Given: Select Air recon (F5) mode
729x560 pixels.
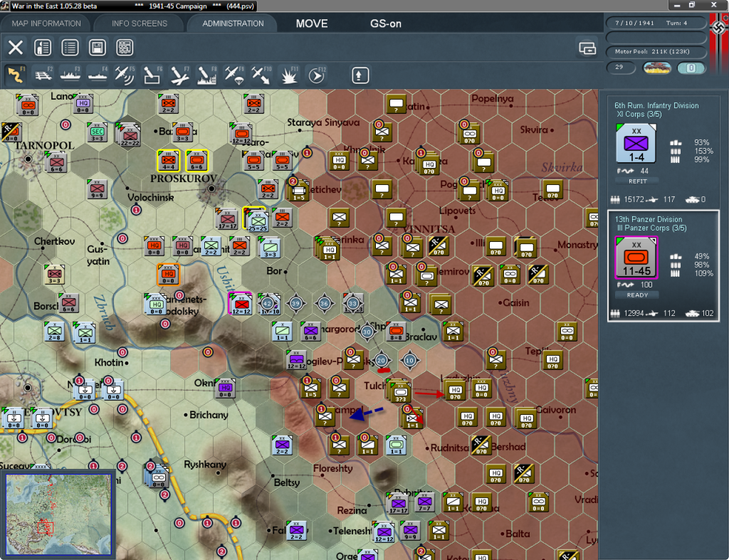Looking at the screenshot, I should [125, 75].
